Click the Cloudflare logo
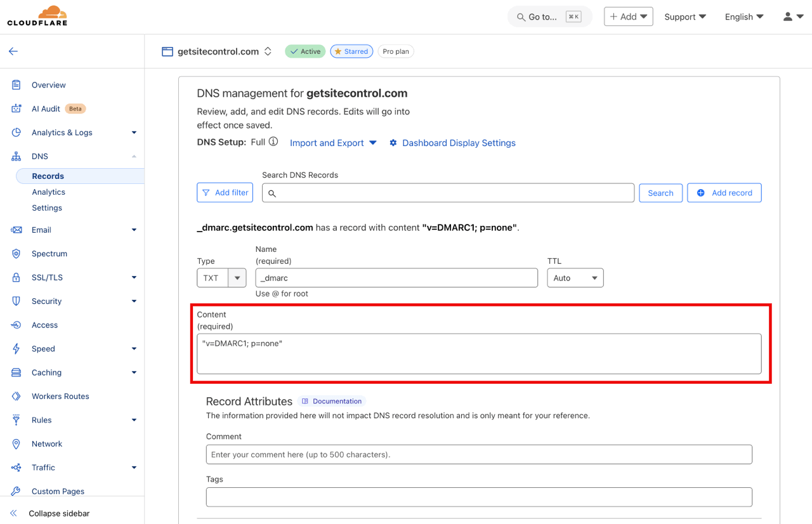The image size is (812, 524). [39, 15]
